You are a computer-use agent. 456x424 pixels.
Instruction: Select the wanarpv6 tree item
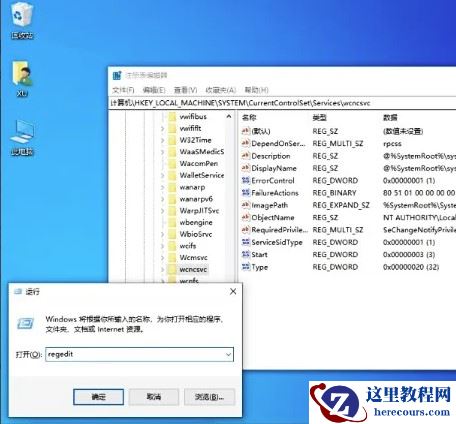click(x=196, y=199)
